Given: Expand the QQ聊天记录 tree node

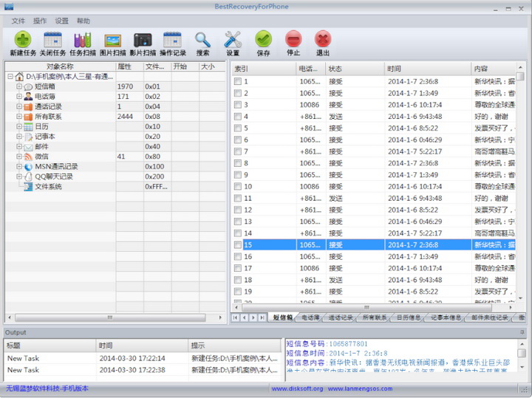Looking at the screenshot, I should click(19, 176).
